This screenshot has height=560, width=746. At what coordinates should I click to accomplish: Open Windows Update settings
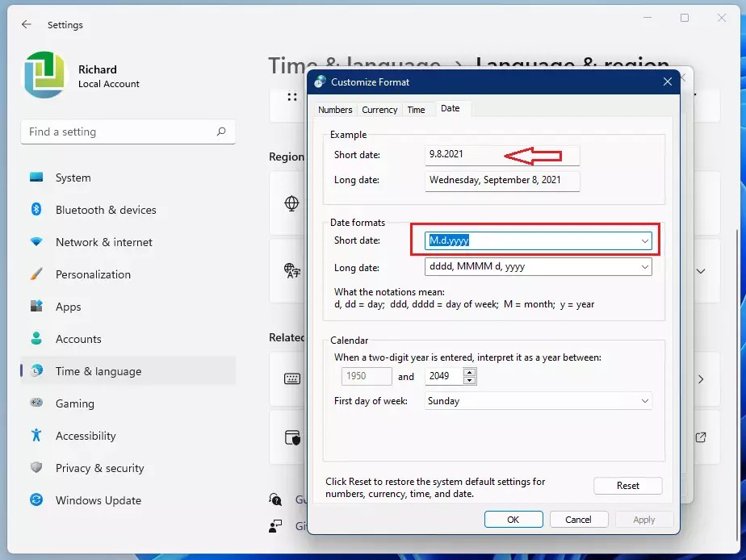click(x=94, y=500)
